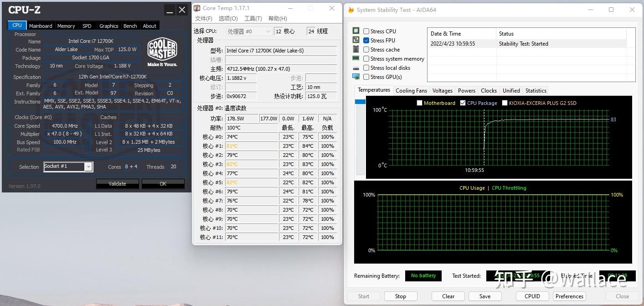Switch to the Unified tab in AIDA64

[x=511, y=91]
